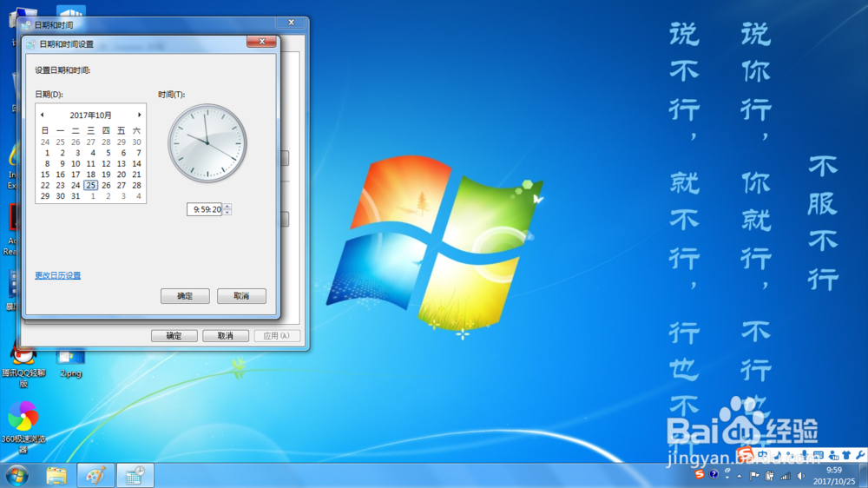Select October 6 in calendar
Viewport: 868px width, 488px height.
(122, 153)
